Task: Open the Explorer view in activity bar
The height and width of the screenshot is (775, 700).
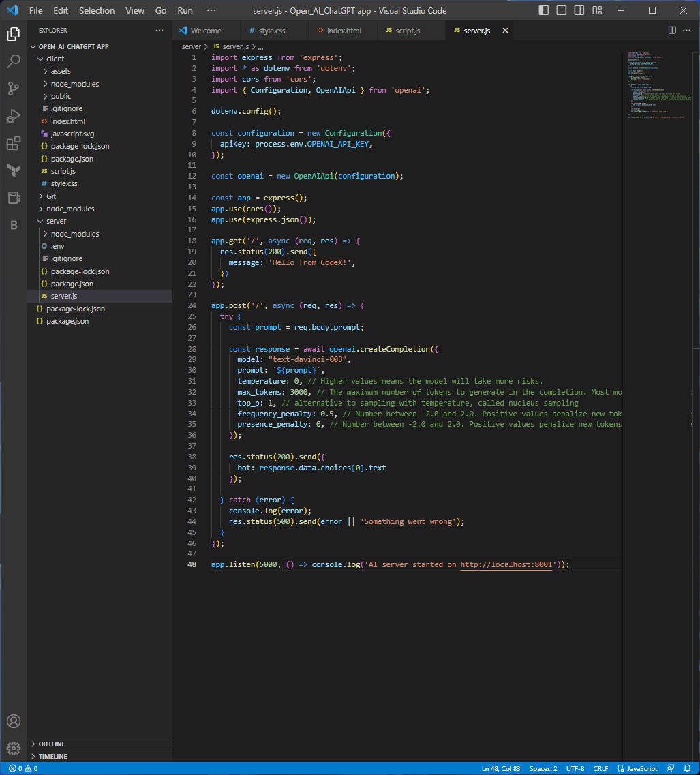Action: pyautogui.click(x=14, y=34)
